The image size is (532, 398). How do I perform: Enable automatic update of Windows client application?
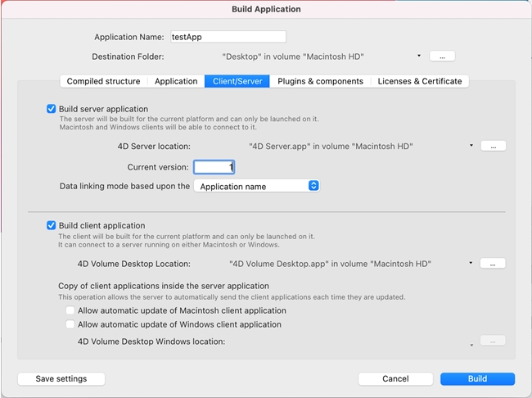70,324
